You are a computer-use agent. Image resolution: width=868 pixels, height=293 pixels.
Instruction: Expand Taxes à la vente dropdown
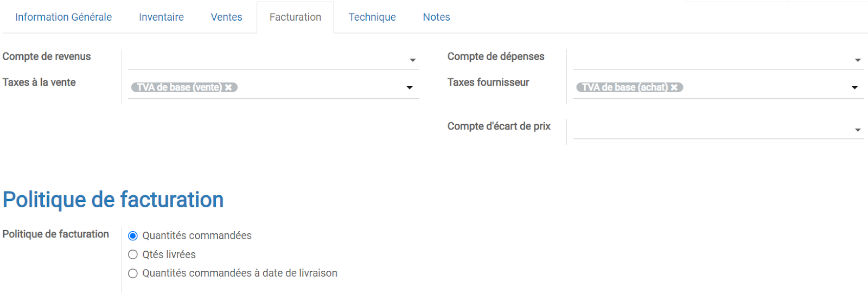[410, 88]
